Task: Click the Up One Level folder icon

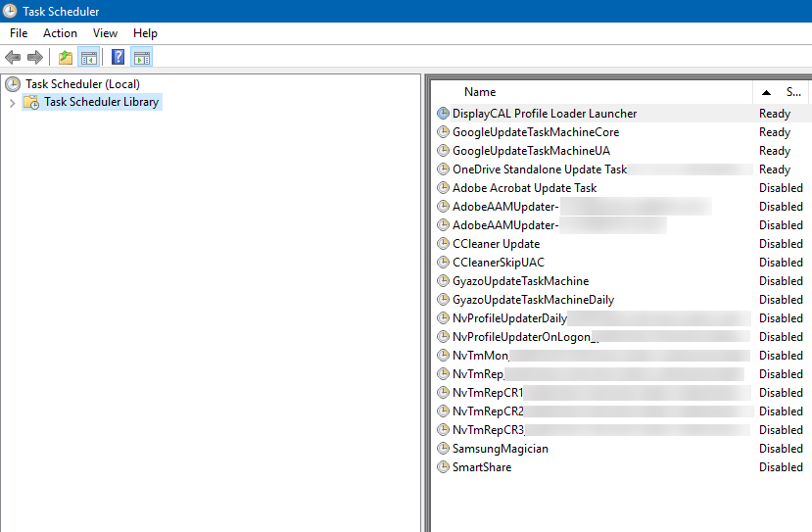Action: [x=66, y=57]
